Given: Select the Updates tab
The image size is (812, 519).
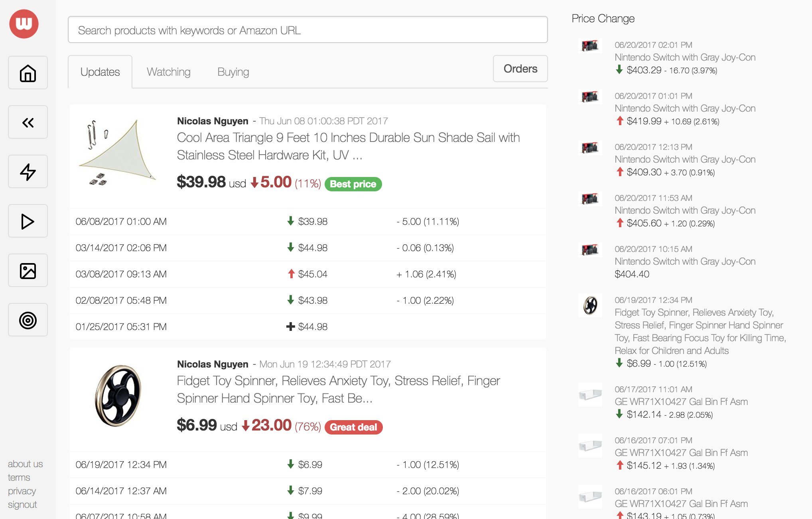Looking at the screenshot, I should coord(100,72).
